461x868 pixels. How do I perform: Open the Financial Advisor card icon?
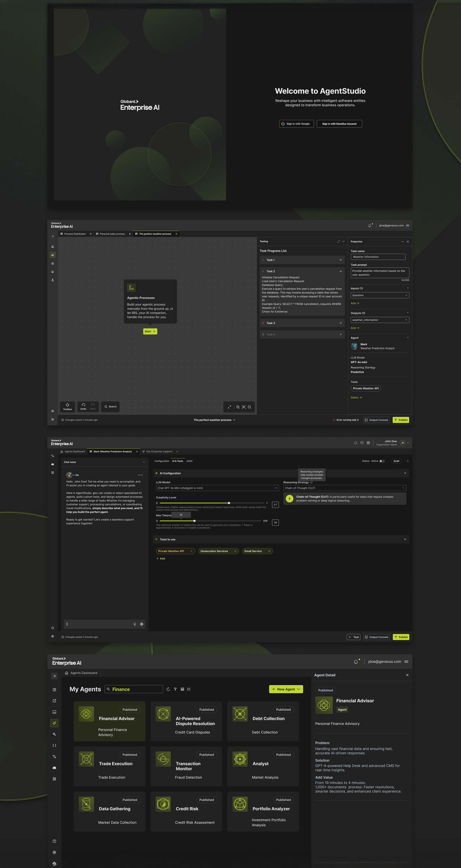[x=86, y=714]
